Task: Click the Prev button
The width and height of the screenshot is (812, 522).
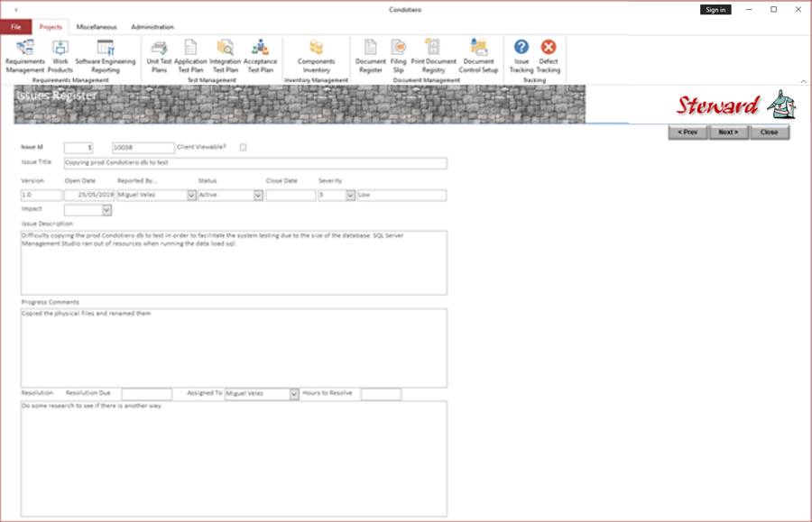Action: point(687,133)
